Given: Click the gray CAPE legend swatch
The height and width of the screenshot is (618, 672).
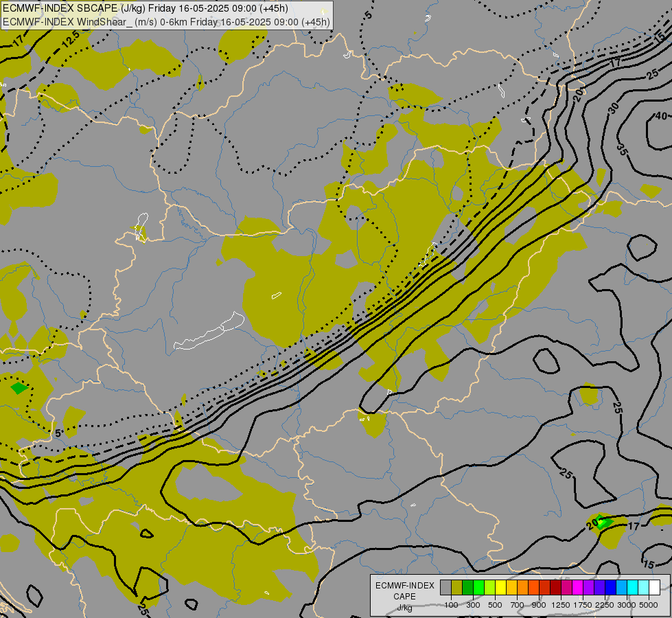Looking at the screenshot, I should [x=445, y=588].
